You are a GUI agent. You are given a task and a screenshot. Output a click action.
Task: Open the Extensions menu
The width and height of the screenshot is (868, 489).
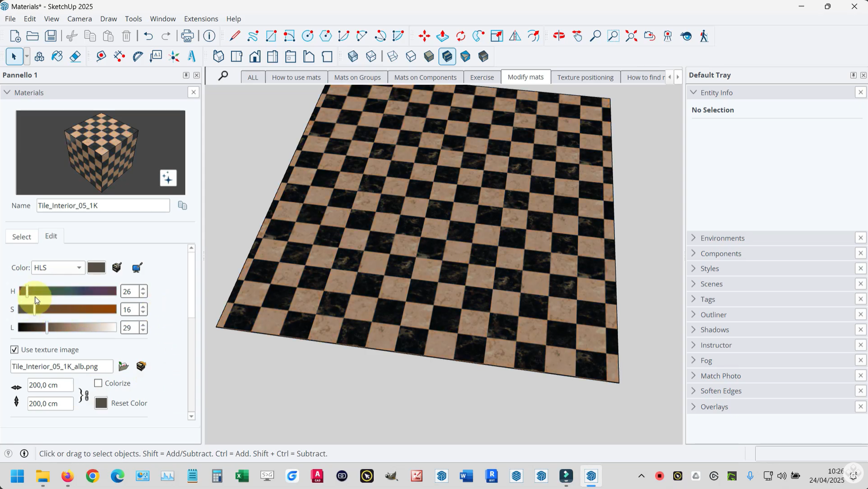click(x=201, y=19)
